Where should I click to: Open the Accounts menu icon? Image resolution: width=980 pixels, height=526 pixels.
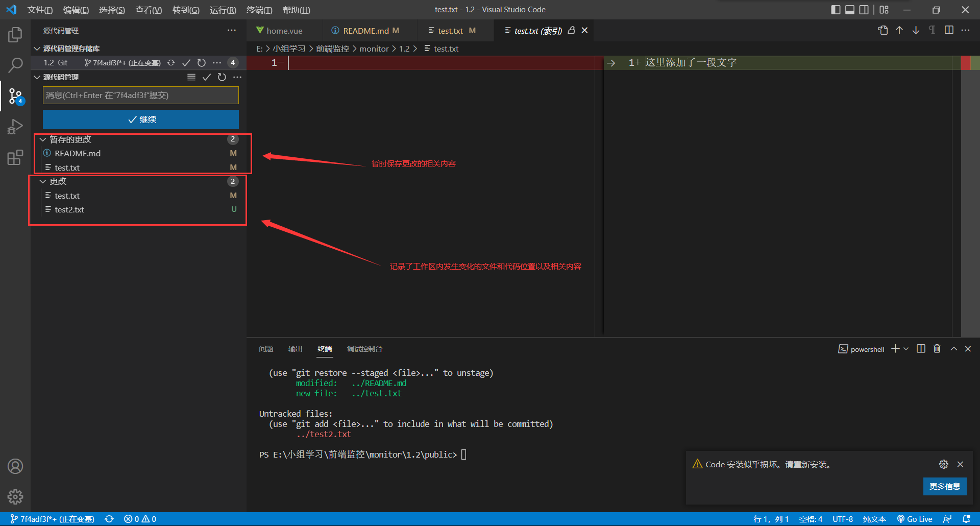[15, 466]
